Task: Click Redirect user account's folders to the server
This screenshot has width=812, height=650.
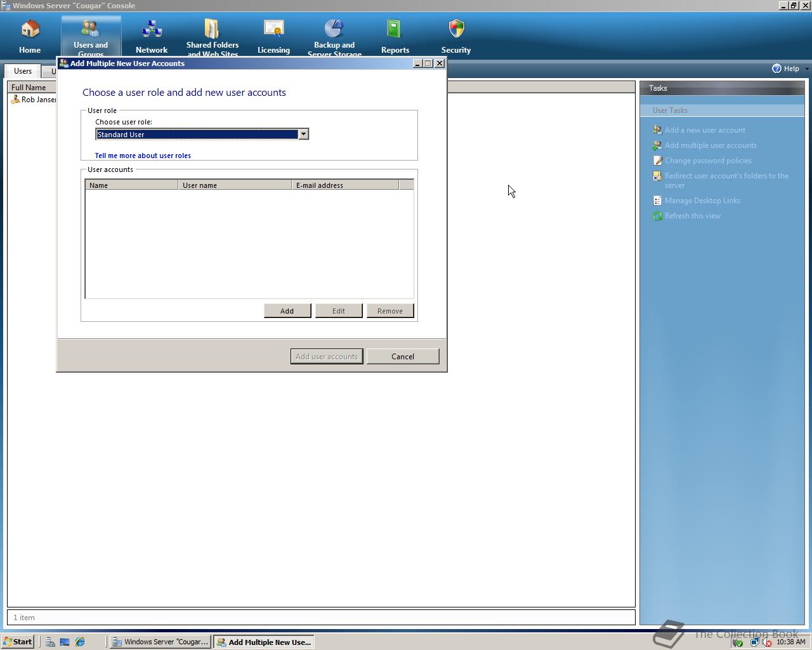Action: point(726,180)
